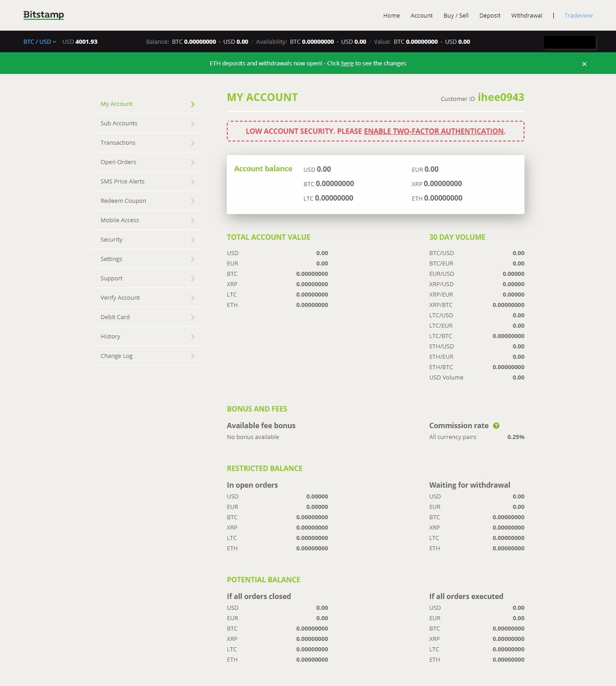Click the Total Account Value heading
The width and height of the screenshot is (616, 686).
(268, 237)
